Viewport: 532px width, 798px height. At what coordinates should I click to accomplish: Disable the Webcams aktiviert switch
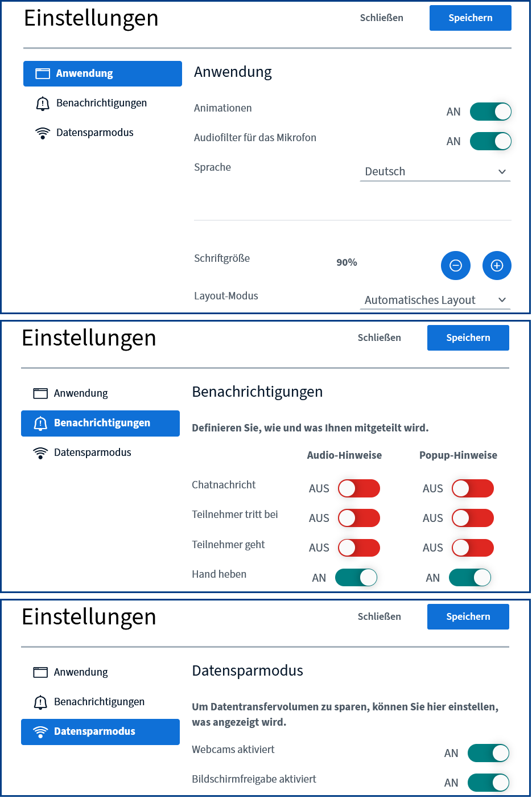point(488,753)
